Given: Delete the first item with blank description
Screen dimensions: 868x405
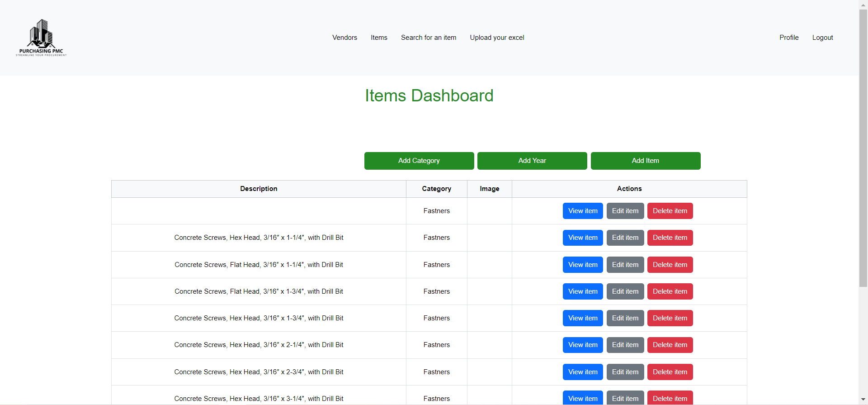Looking at the screenshot, I should pyautogui.click(x=670, y=211).
